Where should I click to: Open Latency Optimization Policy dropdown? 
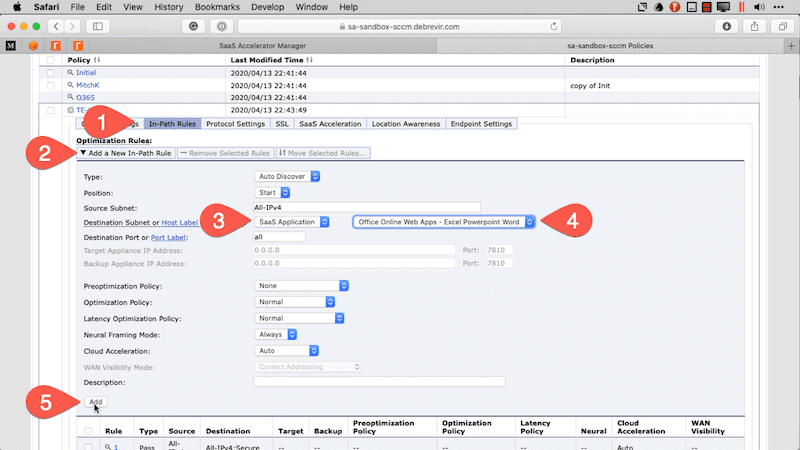[299, 318]
